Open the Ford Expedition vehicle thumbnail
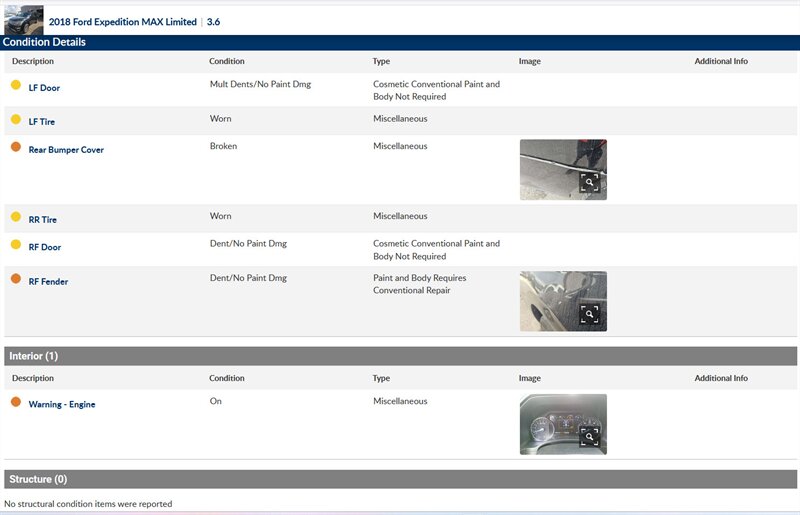Viewport: 800px width, 515px height. click(x=24, y=20)
